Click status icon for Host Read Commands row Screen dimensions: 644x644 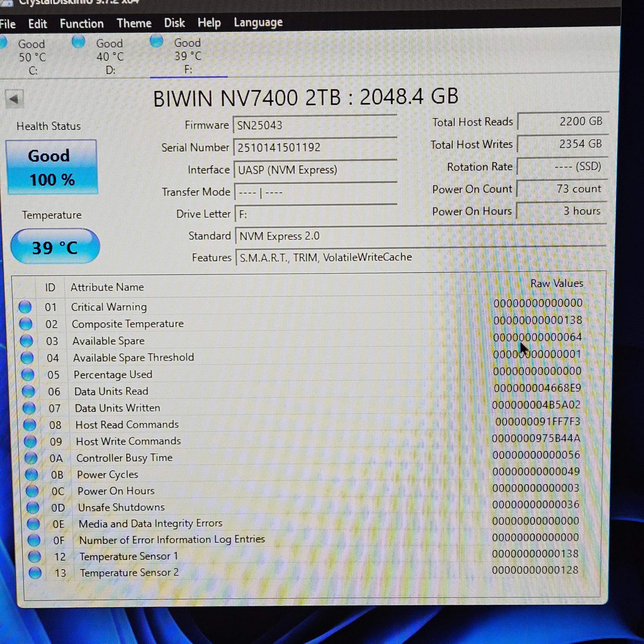coord(30,425)
